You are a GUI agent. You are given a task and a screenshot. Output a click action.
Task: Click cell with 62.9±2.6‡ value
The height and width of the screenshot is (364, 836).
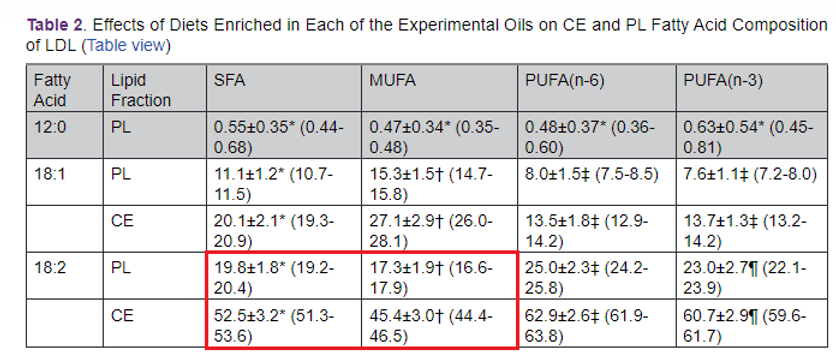597,323
